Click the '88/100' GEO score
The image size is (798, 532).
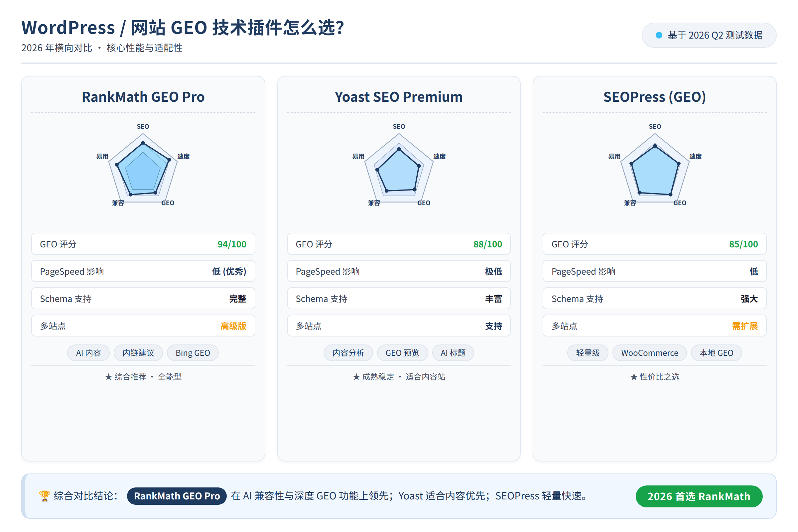pyautogui.click(x=487, y=244)
